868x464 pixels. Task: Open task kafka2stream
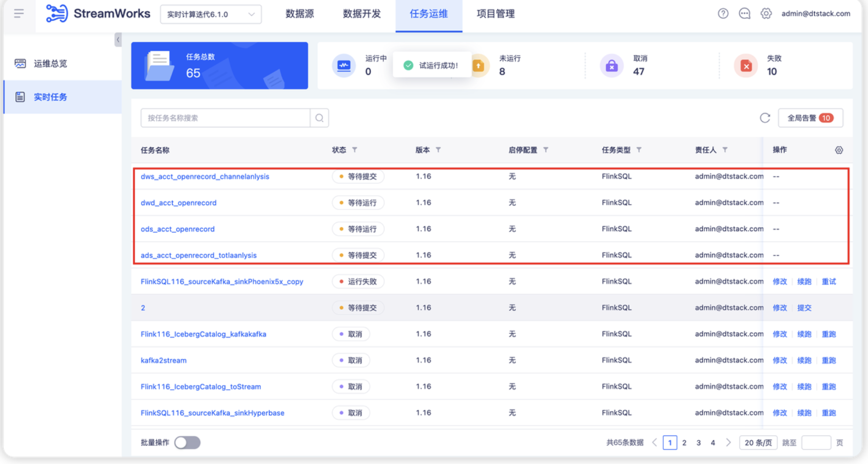coord(163,360)
